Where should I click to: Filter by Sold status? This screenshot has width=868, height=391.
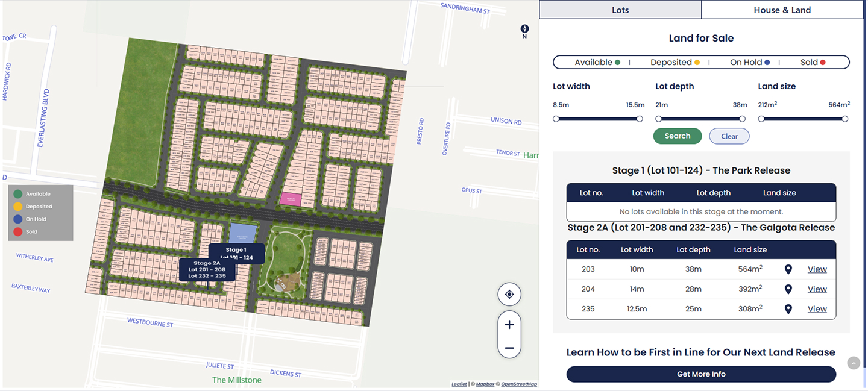813,62
